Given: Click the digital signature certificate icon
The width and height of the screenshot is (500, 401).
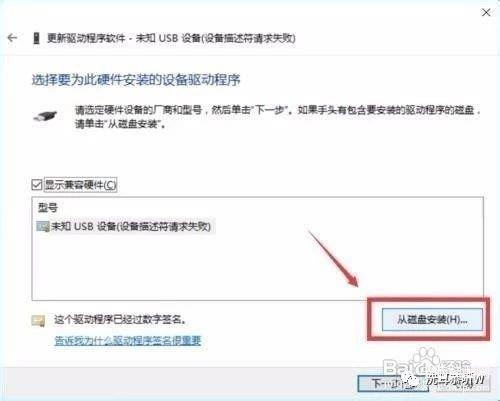Looking at the screenshot, I should pos(38,321).
